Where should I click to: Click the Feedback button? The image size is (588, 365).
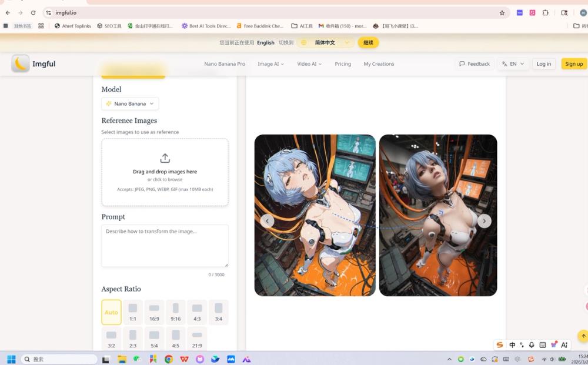(475, 63)
